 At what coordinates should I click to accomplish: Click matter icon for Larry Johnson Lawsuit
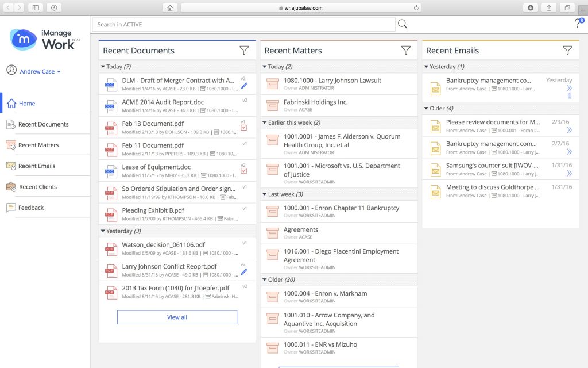[x=273, y=84]
